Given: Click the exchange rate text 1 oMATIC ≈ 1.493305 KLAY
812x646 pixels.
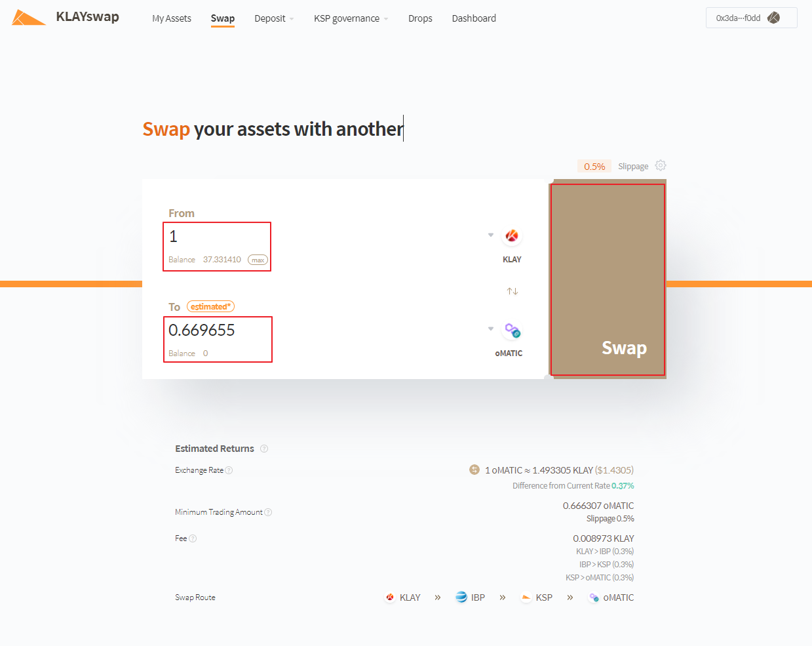Looking at the screenshot, I should click(539, 470).
